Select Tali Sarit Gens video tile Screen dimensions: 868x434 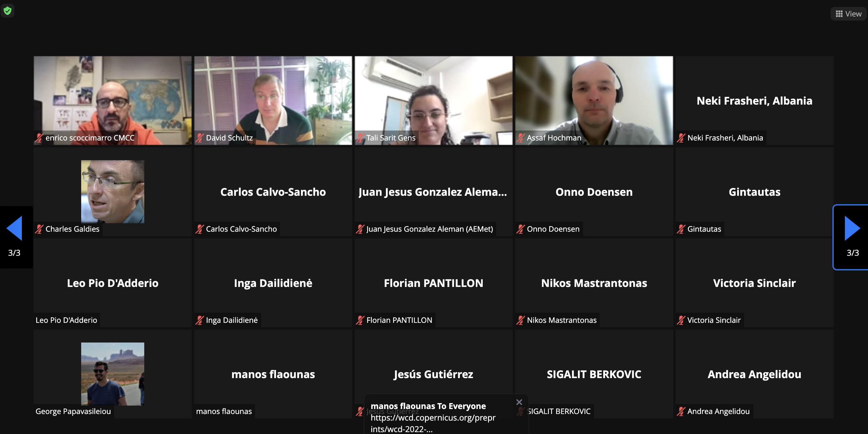433,101
